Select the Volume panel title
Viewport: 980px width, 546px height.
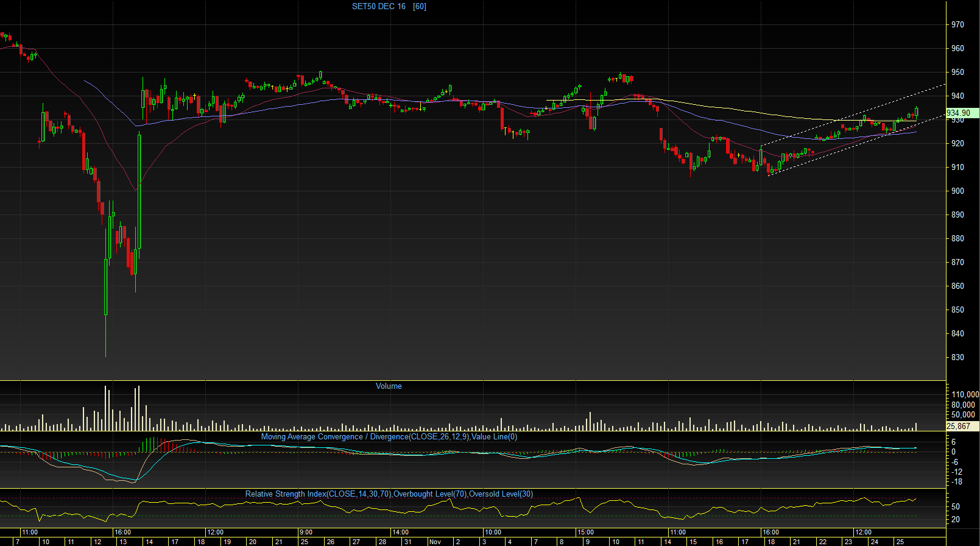point(389,386)
